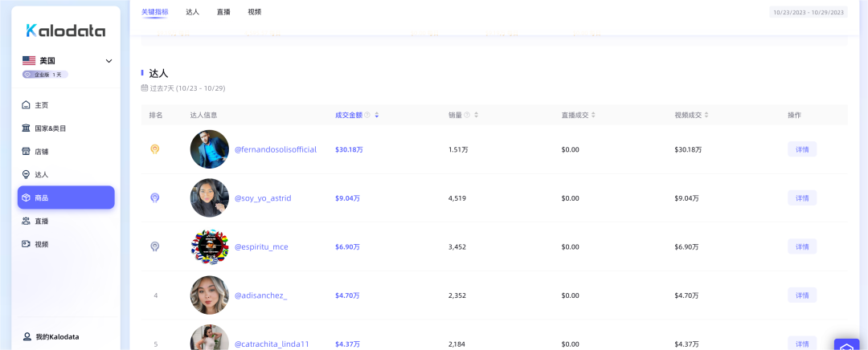
Task: Open the @fernandosolisofficial link
Action: click(x=276, y=149)
